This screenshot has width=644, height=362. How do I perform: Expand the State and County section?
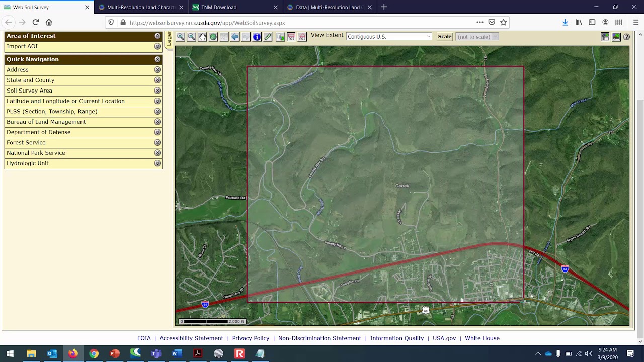coord(157,80)
